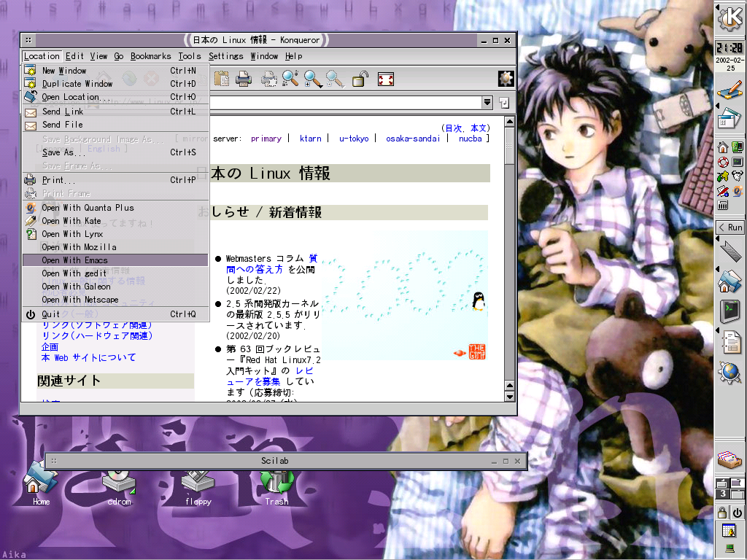Screen dimensions: 747x560
Task: Click the page scrollbar up arrow
Action: (509, 122)
